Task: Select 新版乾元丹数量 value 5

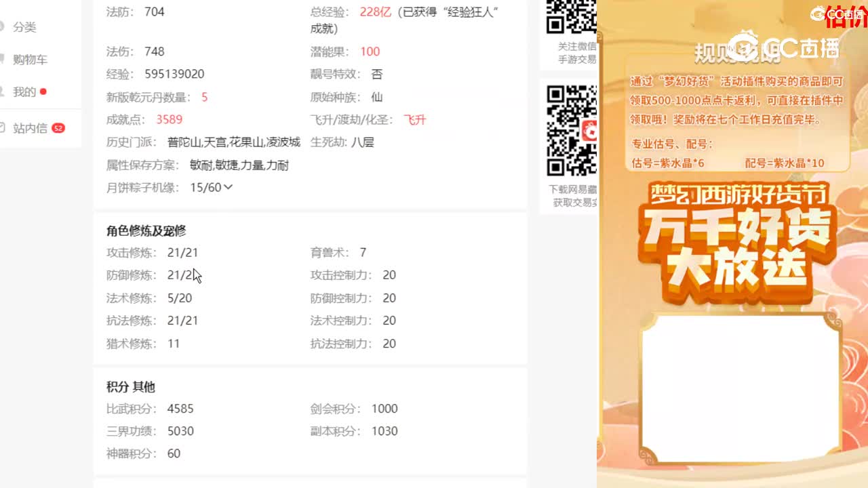Action: click(x=205, y=97)
